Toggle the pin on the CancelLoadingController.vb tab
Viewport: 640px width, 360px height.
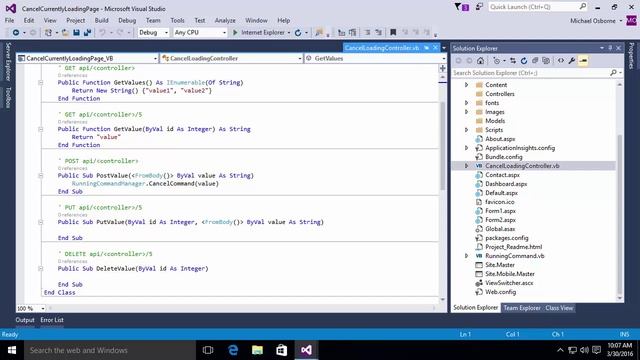point(427,48)
